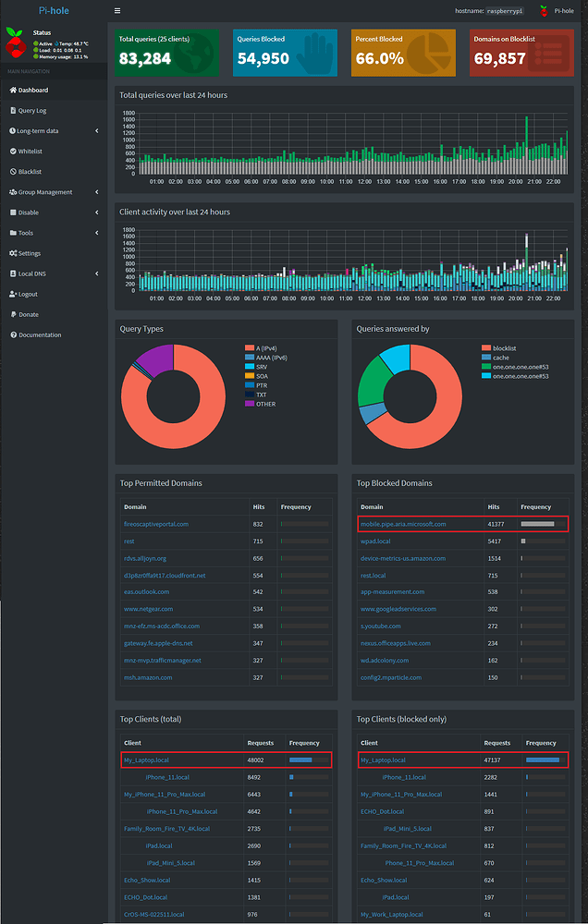Click the Pi-hole title in top-left header
Image resolution: width=588 pixels, height=924 pixels.
pyautogui.click(x=54, y=10)
